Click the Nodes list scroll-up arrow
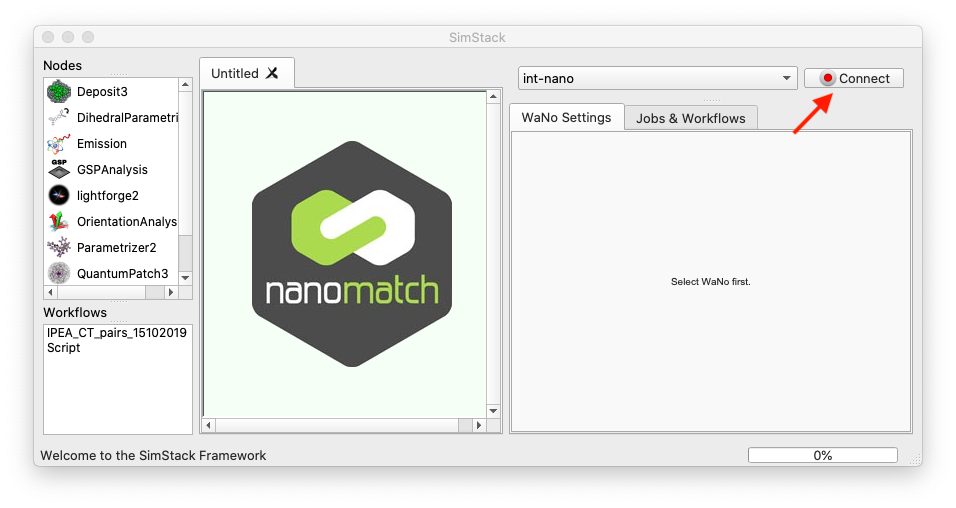This screenshot has height=508, width=956. (185, 85)
